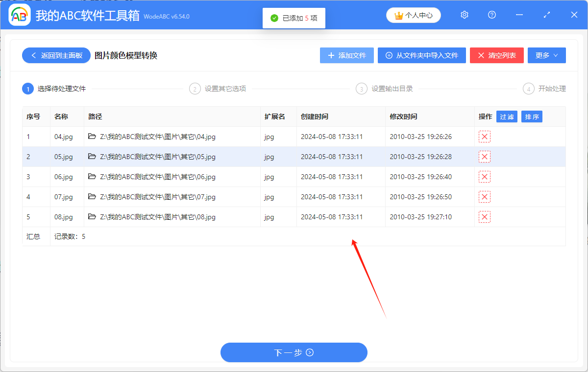Expand the 更多 dropdown menu
Viewport: 588px width, 372px height.
point(546,55)
